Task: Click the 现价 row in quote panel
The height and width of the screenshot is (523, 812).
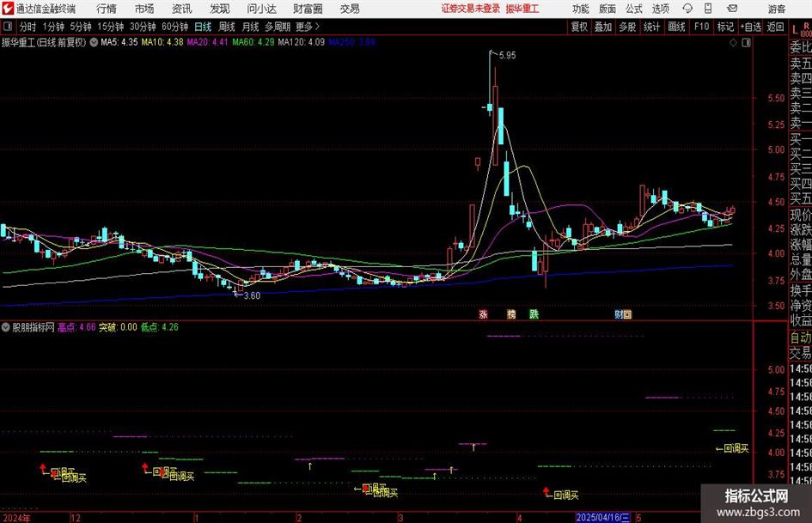Action: (800, 215)
